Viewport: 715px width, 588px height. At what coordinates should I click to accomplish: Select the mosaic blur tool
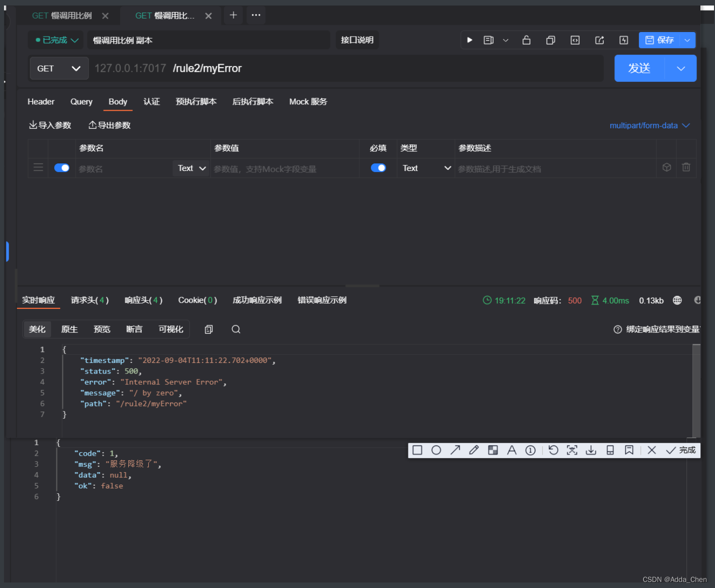493,450
